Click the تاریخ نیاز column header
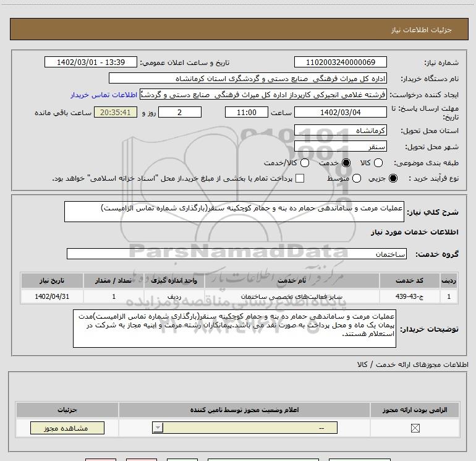Screen dimensions: 476x461 pyautogui.click(x=52, y=280)
